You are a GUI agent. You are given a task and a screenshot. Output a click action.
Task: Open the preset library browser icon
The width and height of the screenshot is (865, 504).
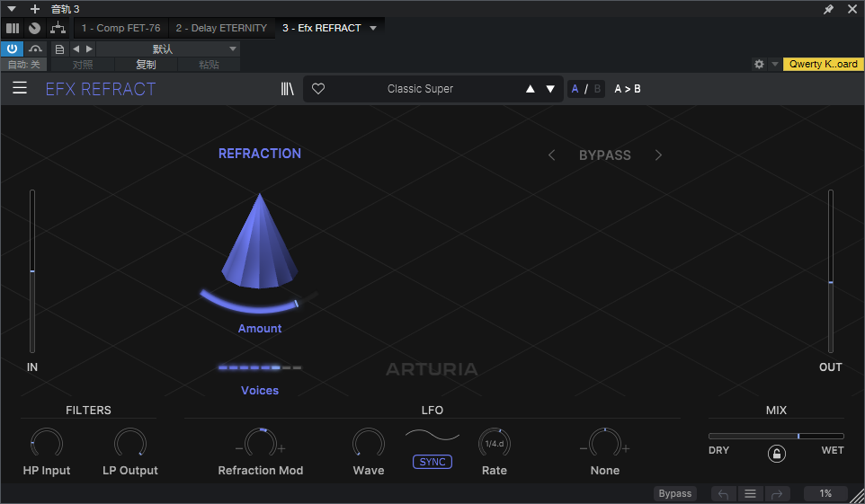(287, 89)
